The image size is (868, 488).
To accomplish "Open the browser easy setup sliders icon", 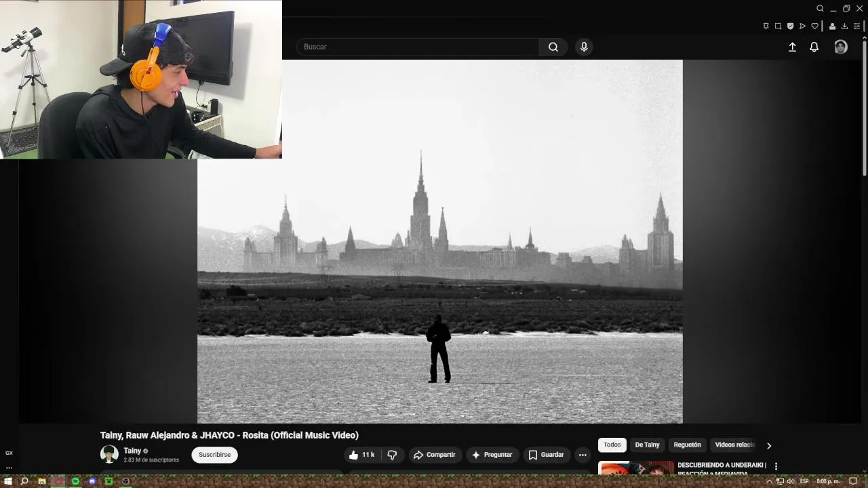I will pos(857,26).
